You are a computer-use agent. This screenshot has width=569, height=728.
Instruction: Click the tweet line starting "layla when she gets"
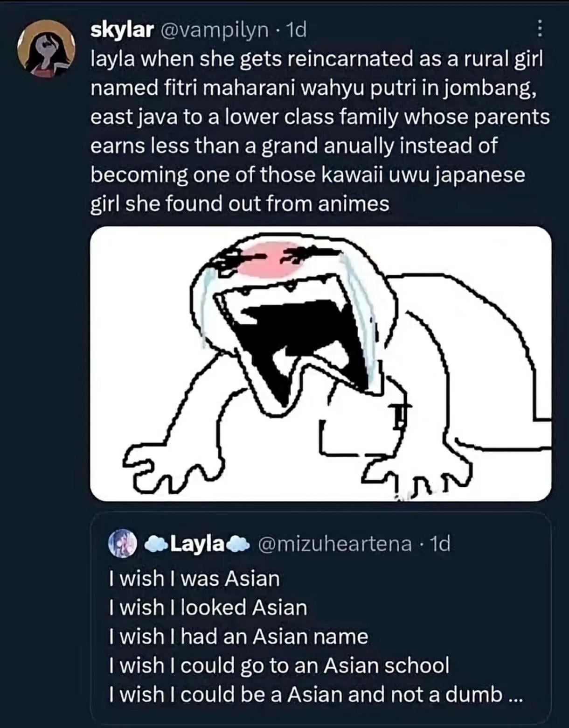[x=317, y=59]
